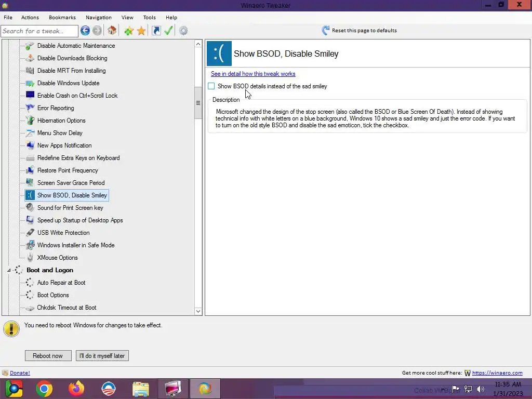Select the Screen Saver Grace Period icon
The image size is (532, 399).
[x=30, y=183]
